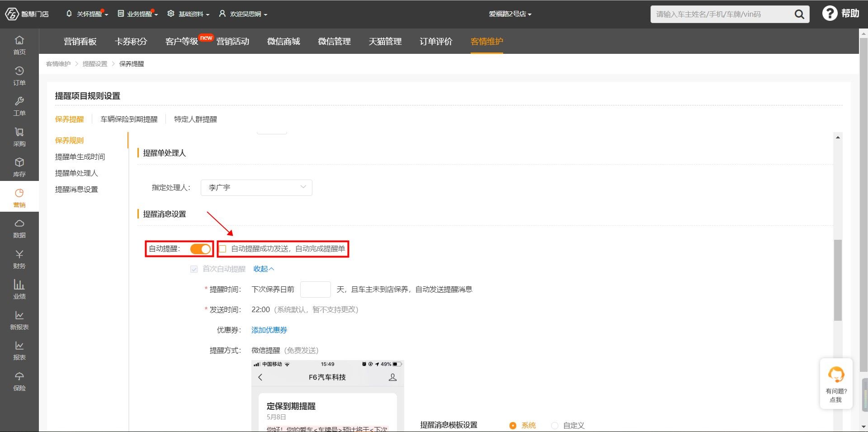
Task: Switch to 微信管理 tab
Action: click(335, 41)
